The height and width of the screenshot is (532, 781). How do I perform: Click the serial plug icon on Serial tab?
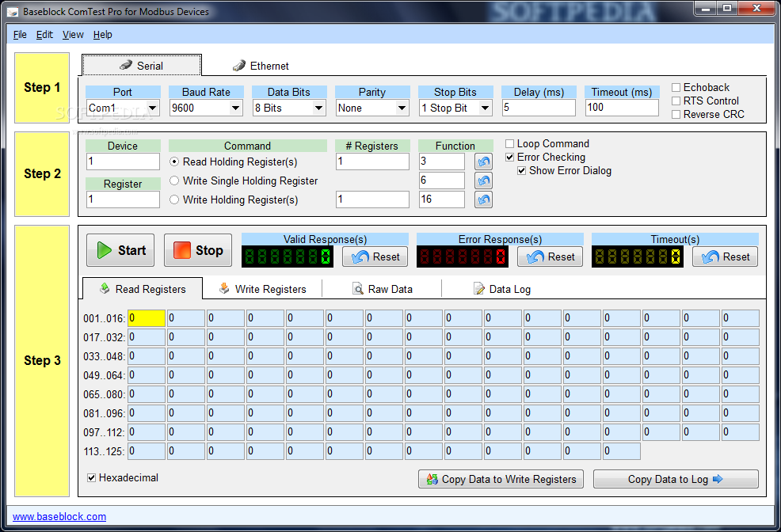(126, 65)
